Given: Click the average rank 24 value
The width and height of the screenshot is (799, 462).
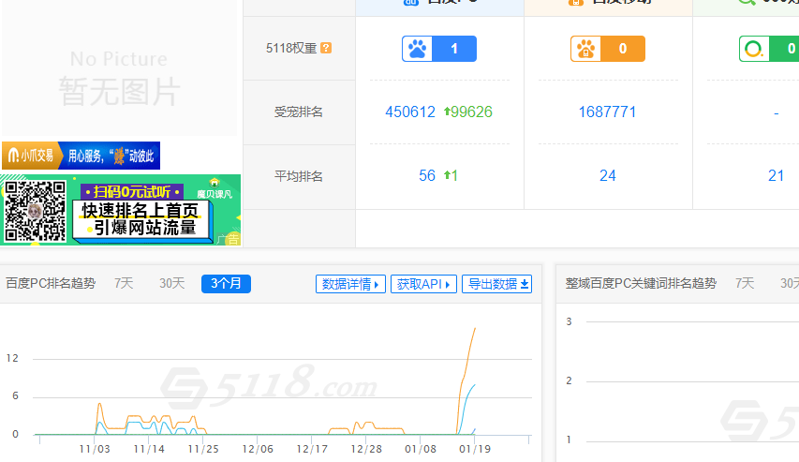Looking at the screenshot, I should tap(607, 176).
